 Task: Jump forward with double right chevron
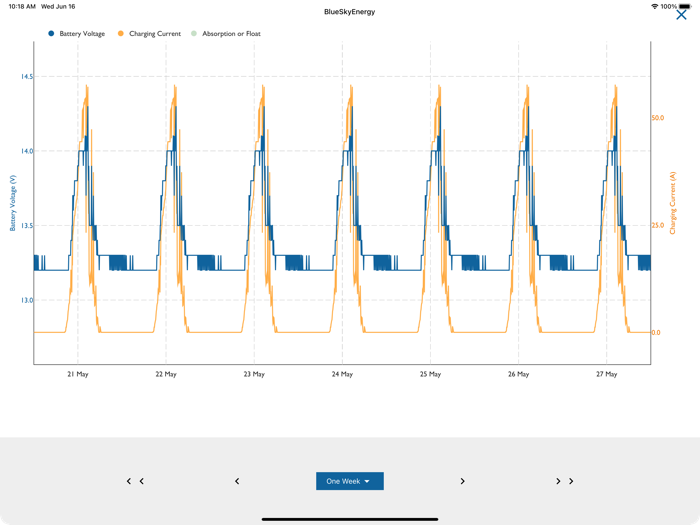[x=564, y=481]
